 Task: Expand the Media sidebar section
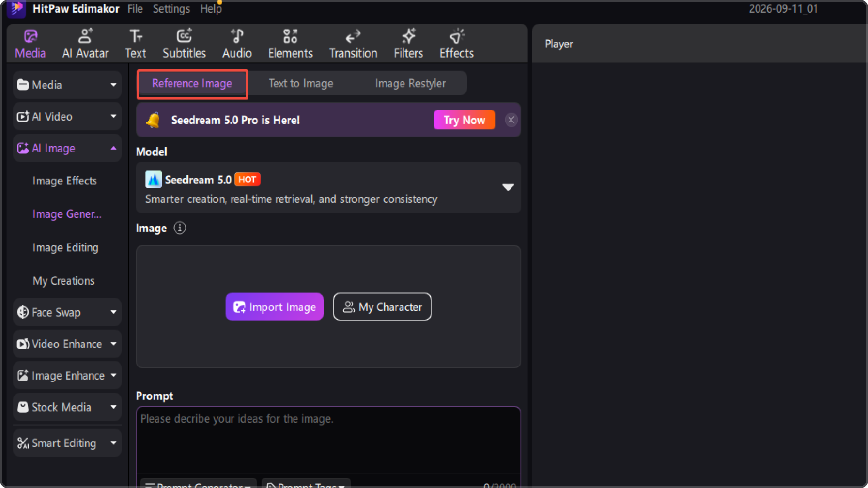click(x=67, y=85)
